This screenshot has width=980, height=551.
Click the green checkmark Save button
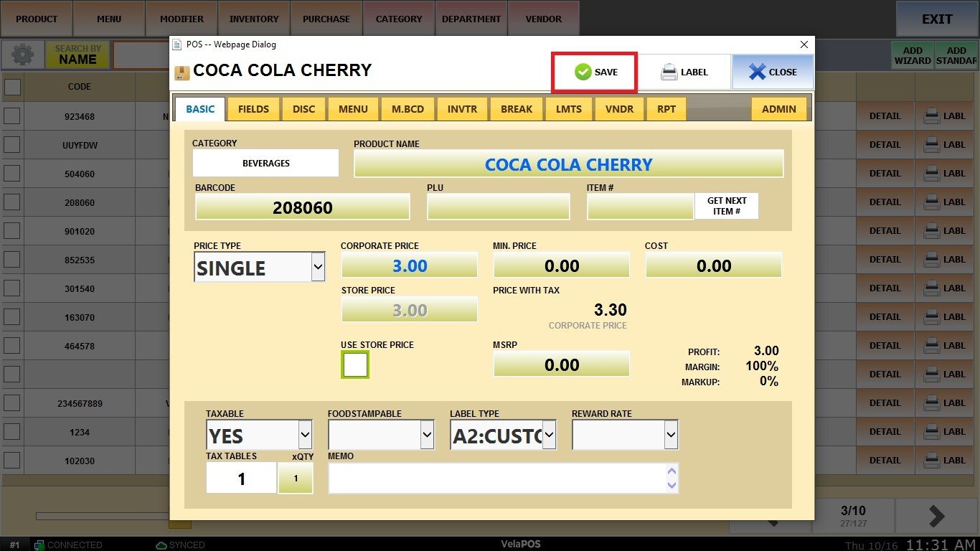tap(594, 72)
